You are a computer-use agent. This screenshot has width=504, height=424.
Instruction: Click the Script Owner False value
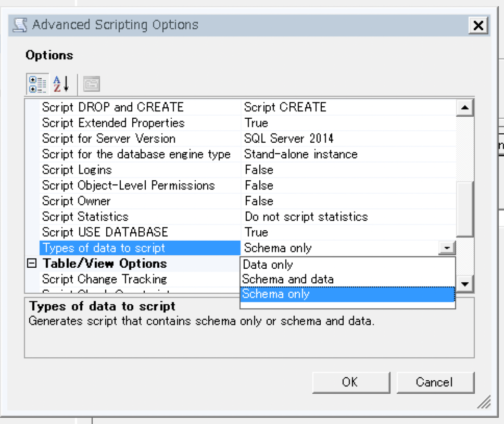click(x=259, y=201)
